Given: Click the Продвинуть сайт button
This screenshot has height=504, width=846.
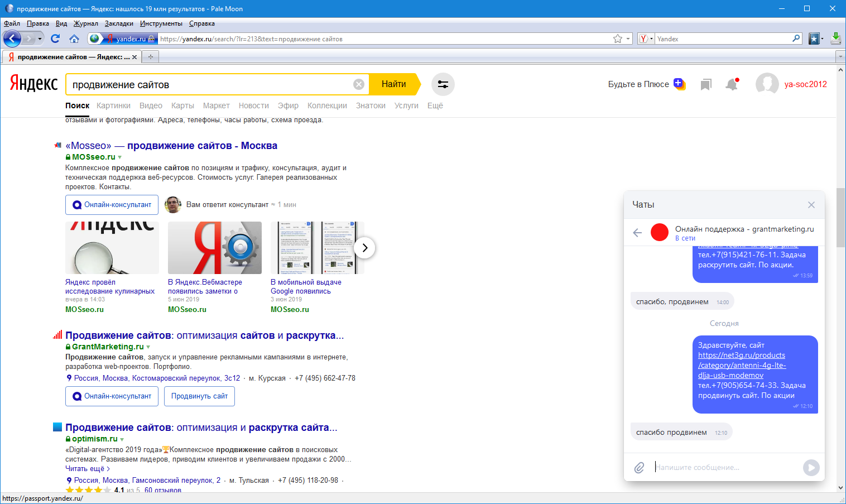Looking at the screenshot, I should coord(199,396).
